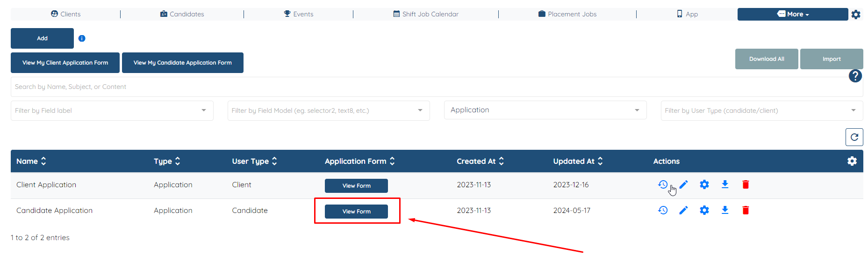This screenshot has width=868, height=271.
Task: Delete the Client Application entry
Action: point(746,184)
